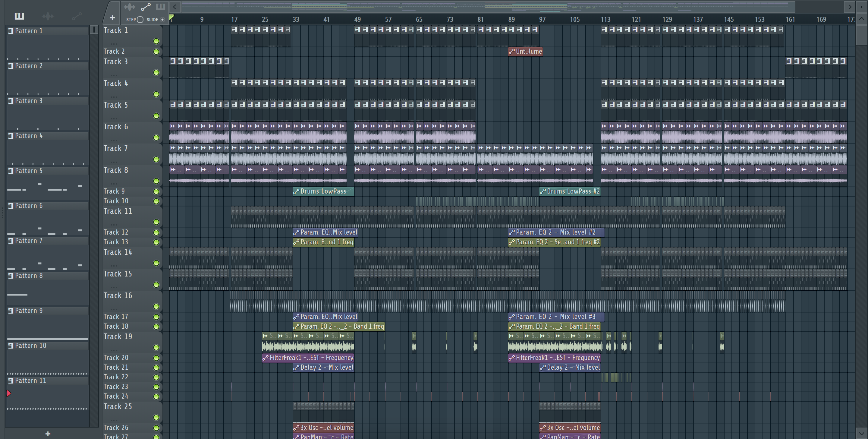This screenshot has width=868, height=439.
Task: Mute Track 19 with its green LED
Action: coord(156,347)
